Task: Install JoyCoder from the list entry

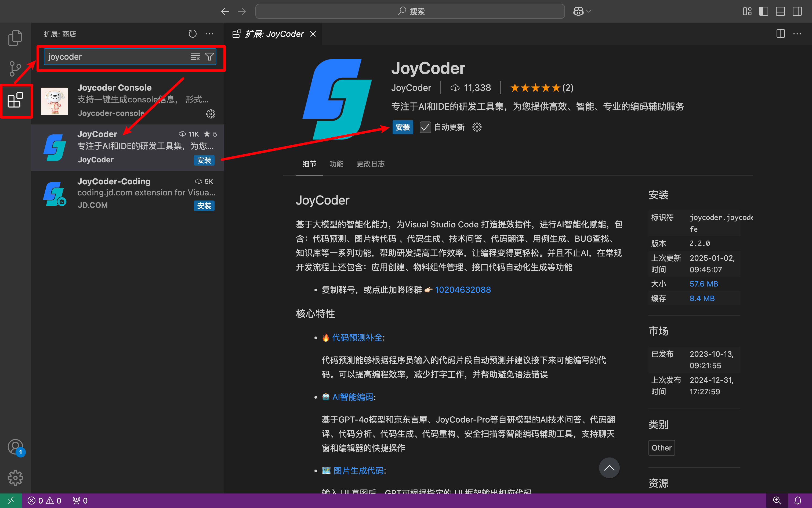Action: [204, 160]
